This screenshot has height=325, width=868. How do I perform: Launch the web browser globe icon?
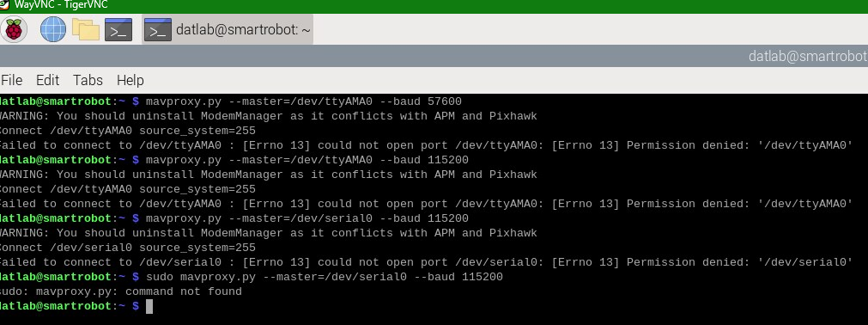click(53, 29)
